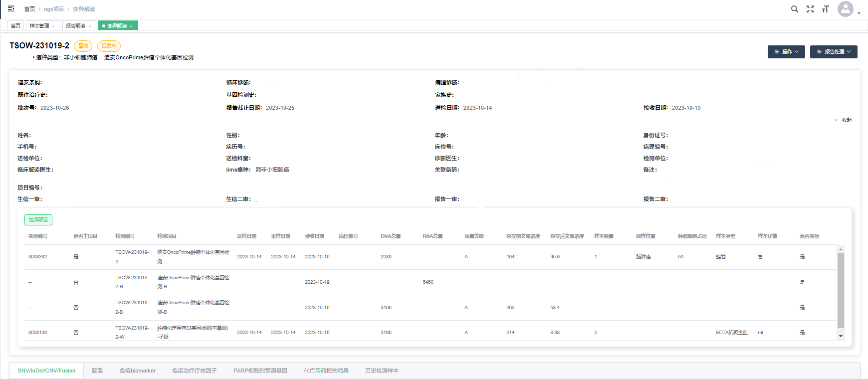Open the user avatar menu
This screenshot has height=379, width=868.
pos(846,9)
